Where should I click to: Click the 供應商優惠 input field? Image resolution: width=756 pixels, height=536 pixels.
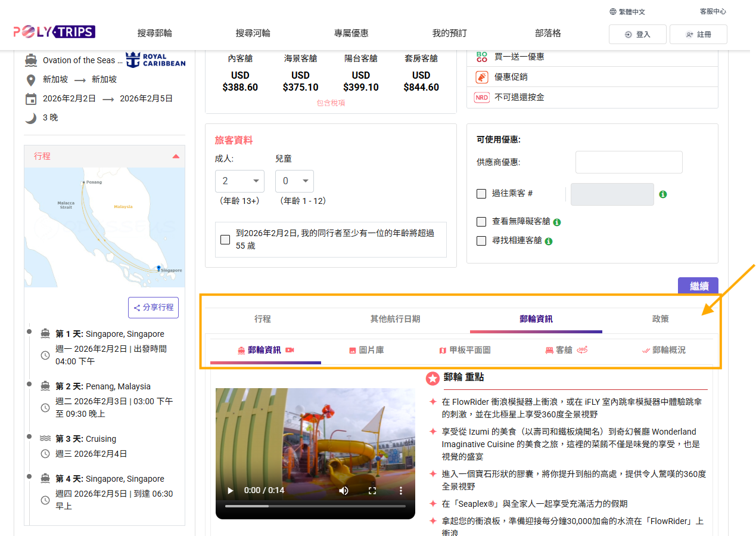coord(629,162)
